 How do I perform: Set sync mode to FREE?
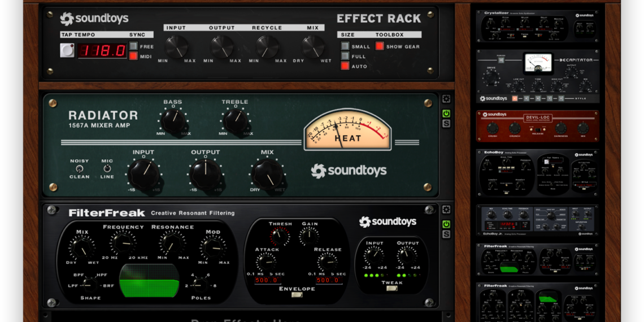pos(133,46)
